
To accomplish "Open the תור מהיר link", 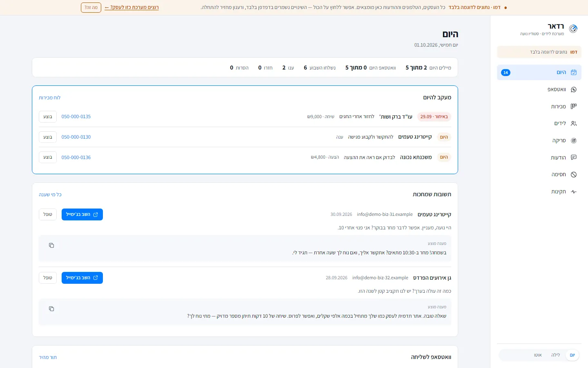I will point(48,357).
